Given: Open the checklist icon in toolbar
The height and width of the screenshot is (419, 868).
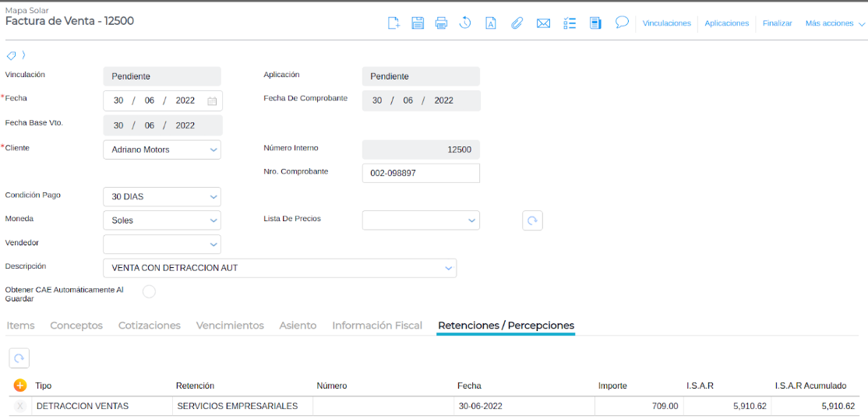Looking at the screenshot, I should pos(570,23).
